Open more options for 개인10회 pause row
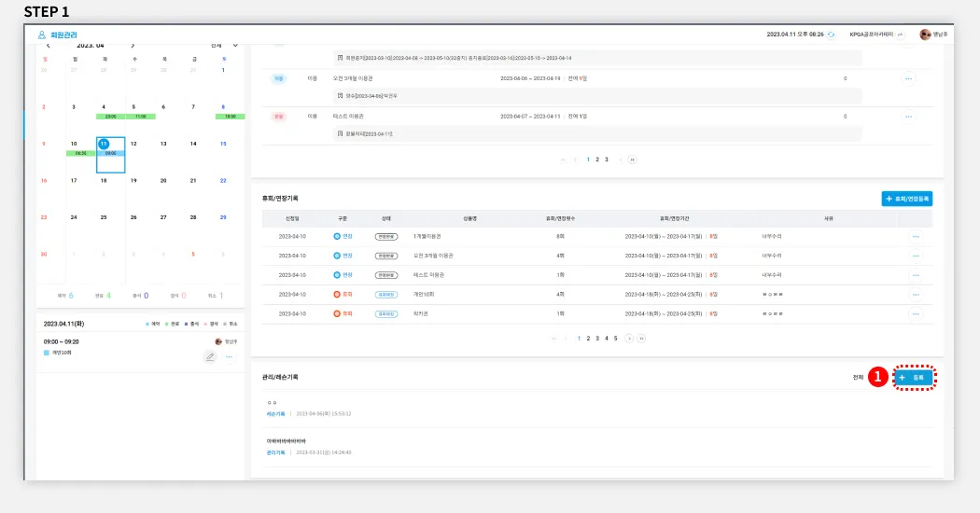The height and width of the screenshot is (513, 980). (916, 295)
